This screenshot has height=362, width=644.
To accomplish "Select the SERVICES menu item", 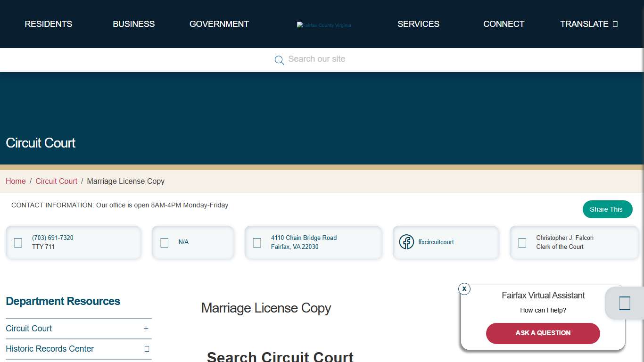I will (418, 24).
